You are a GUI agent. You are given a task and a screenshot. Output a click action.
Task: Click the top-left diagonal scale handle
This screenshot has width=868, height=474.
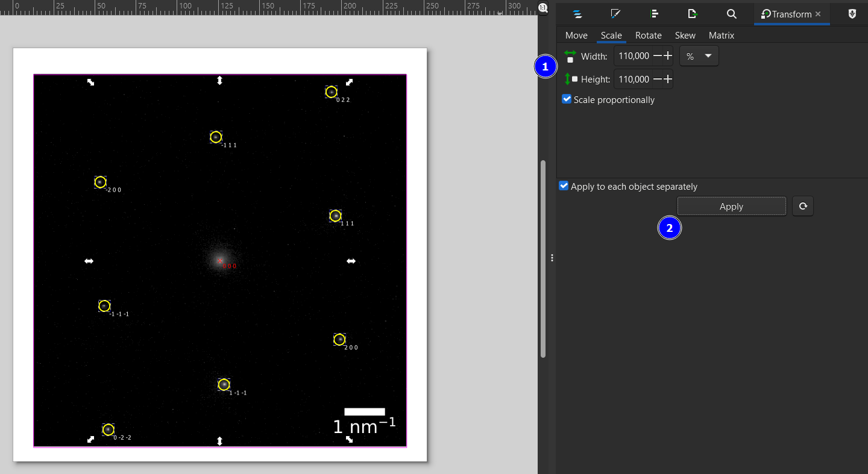[x=90, y=82]
